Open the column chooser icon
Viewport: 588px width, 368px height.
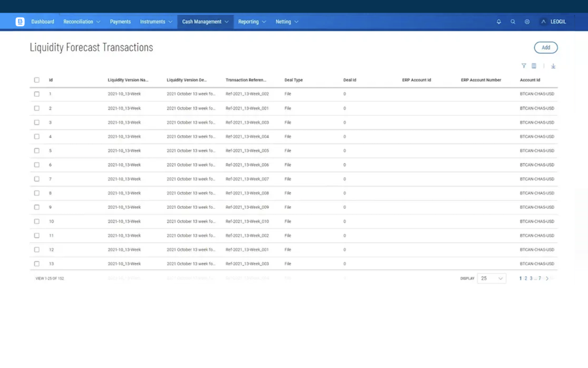point(534,66)
